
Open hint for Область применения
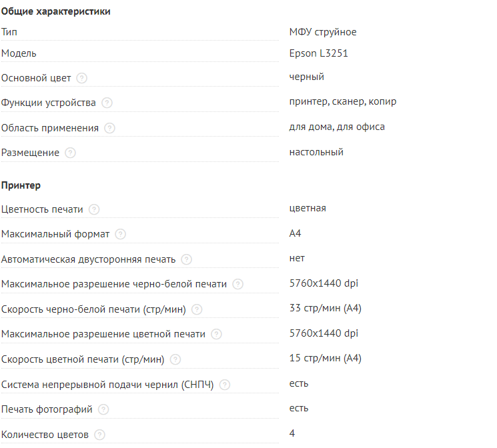pyautogui.click(x=110, y=128)
